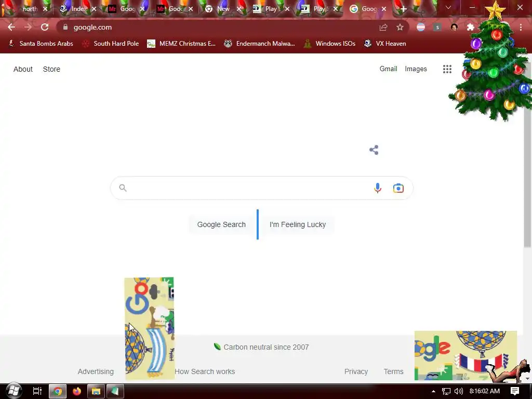Open the Santa Bombs Arabs bookmark

coord(41,44)
